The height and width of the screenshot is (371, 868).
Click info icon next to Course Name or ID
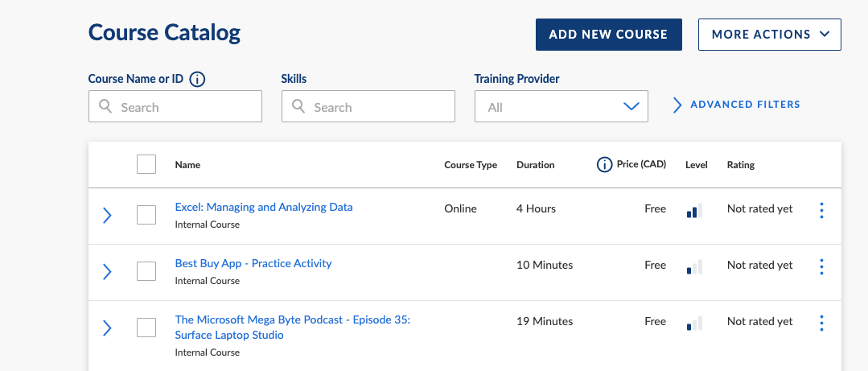(x=197, y=79)
